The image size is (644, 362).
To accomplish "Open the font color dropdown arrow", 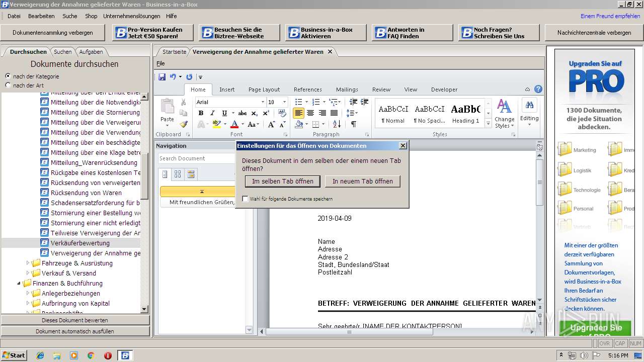I will coord(243,124).
